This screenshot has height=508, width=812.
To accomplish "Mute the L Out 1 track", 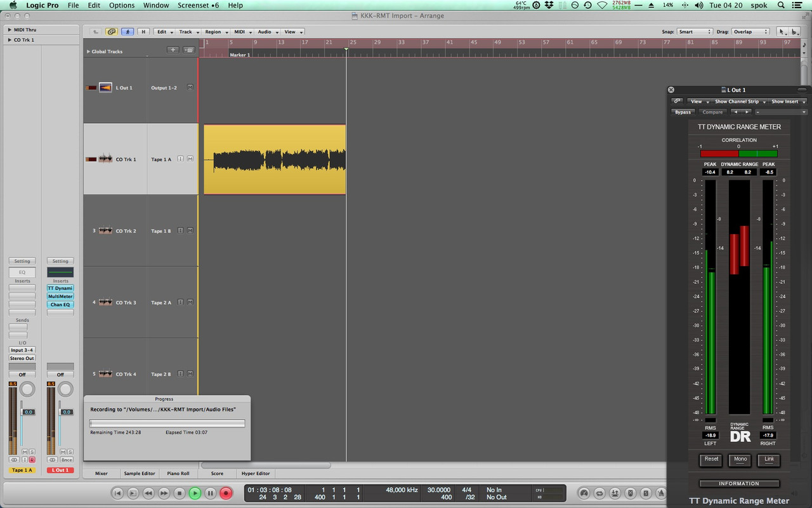I will pyautogui.click(x=190, y=88).
